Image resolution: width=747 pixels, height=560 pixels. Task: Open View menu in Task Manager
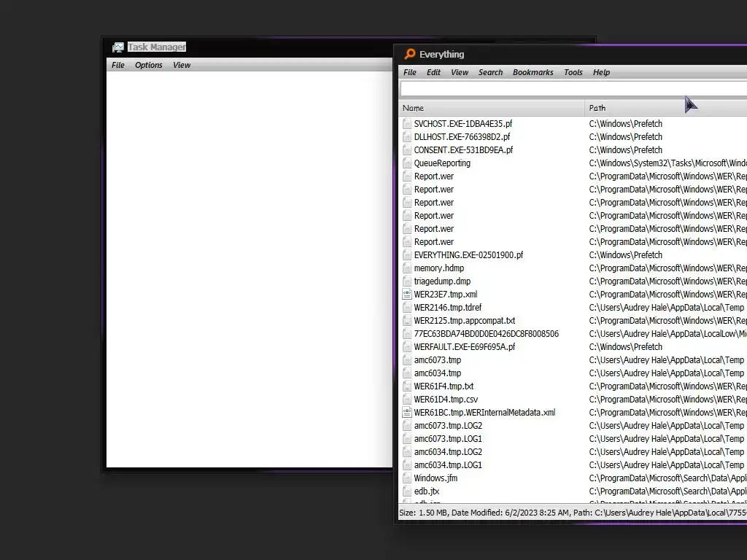coord(182,65)
